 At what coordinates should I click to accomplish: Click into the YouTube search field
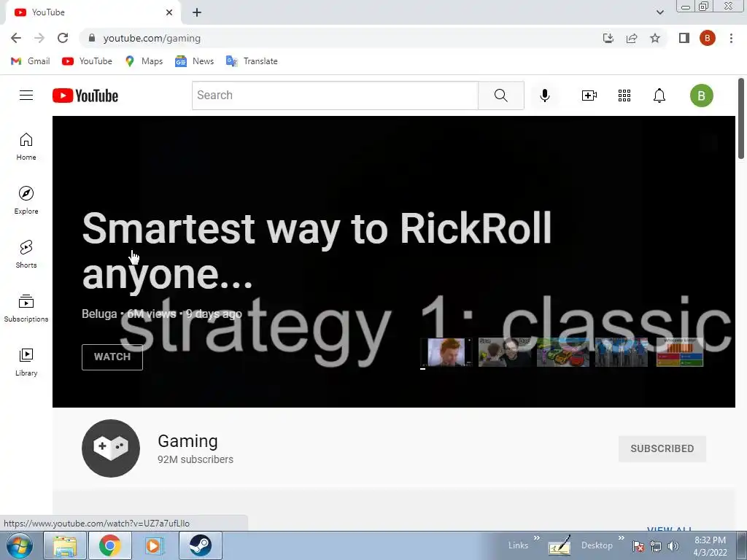point(335,96)
